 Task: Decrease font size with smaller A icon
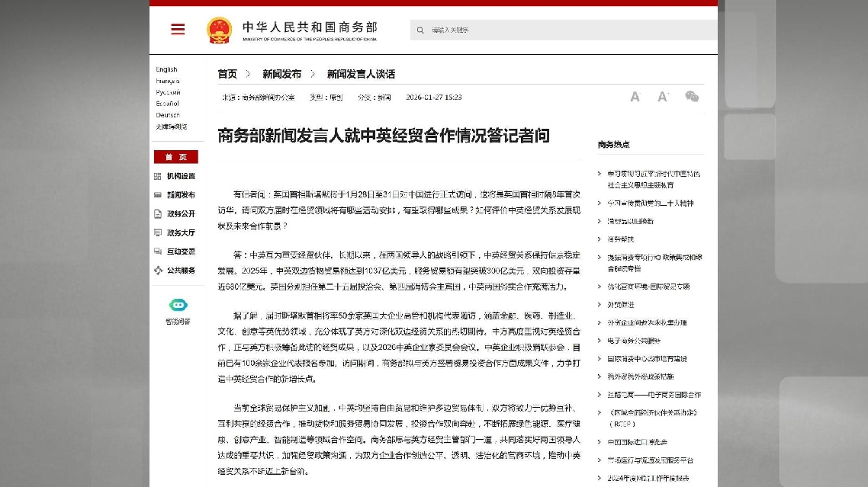[x=635, y=97]
